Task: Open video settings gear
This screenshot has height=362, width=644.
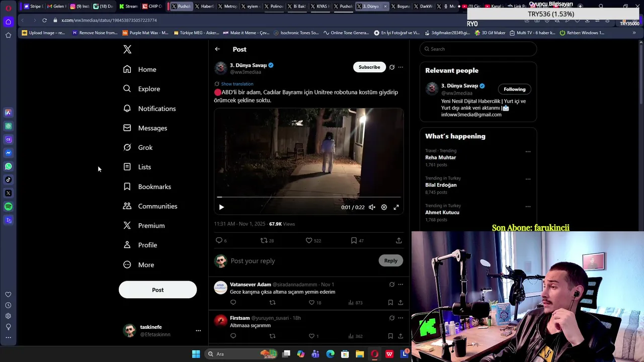Action: pyautogui.click(x=384, y=207)
